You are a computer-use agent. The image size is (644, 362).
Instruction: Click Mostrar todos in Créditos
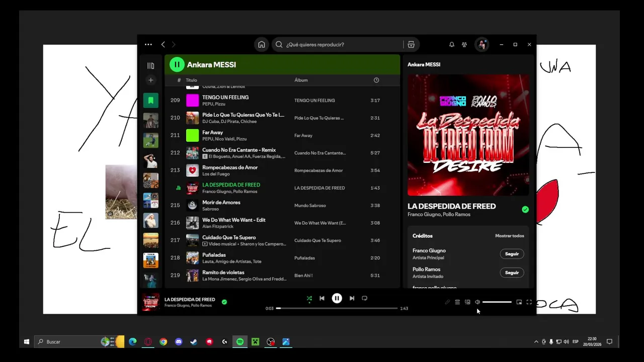pos(509,236)
